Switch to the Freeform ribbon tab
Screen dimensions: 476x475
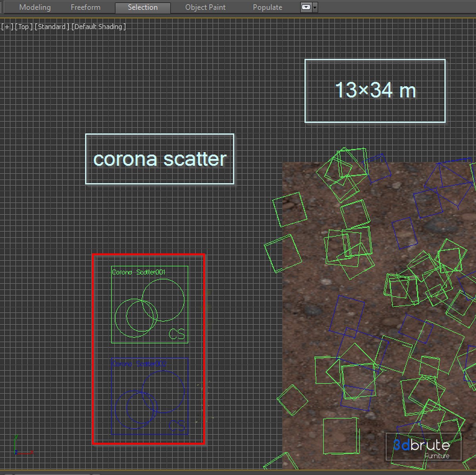click(x=85, y=8)
